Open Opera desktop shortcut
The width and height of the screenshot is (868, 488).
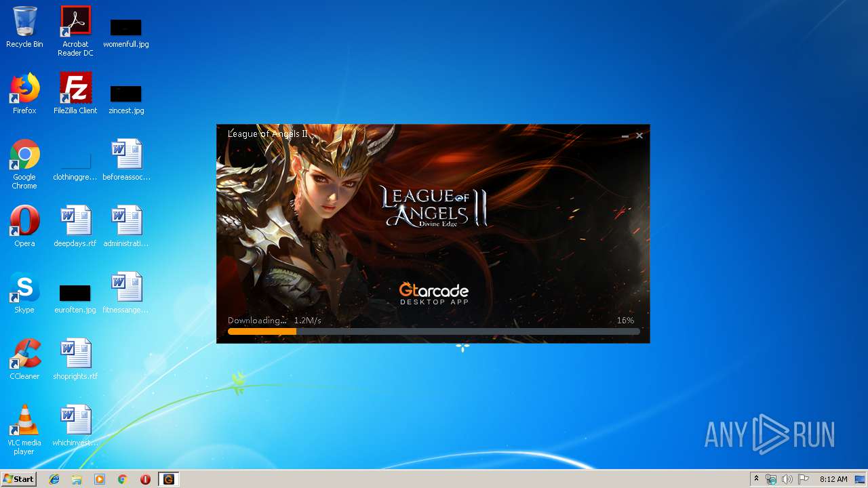click(24, 226)
